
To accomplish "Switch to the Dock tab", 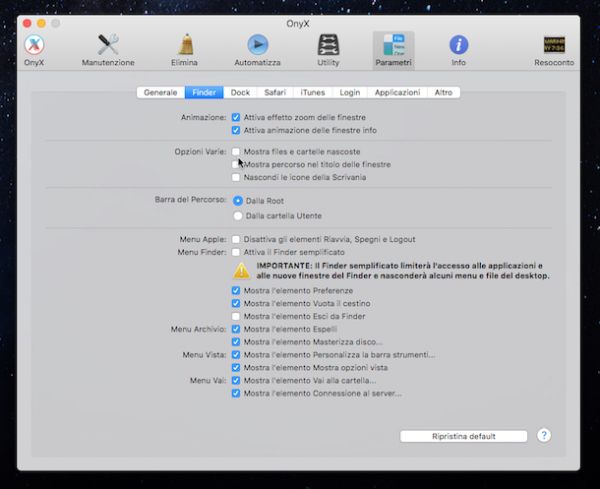I will tap(240, 92).
